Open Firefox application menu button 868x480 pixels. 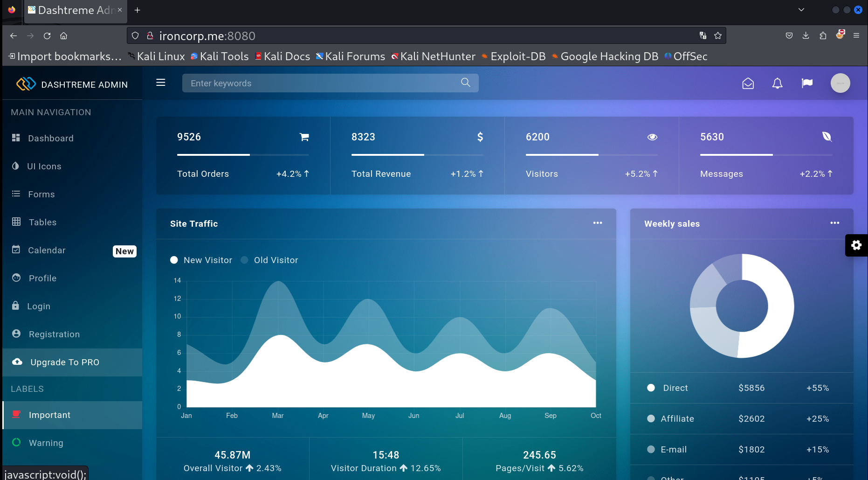click(x=856, y=35)
